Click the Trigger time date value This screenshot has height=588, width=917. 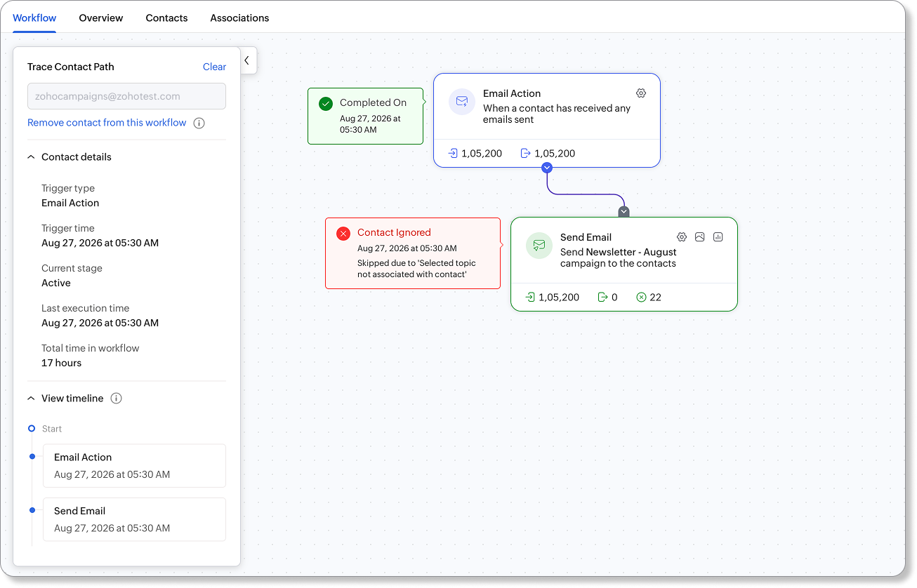pyautogui.click(x=100, y=243)
